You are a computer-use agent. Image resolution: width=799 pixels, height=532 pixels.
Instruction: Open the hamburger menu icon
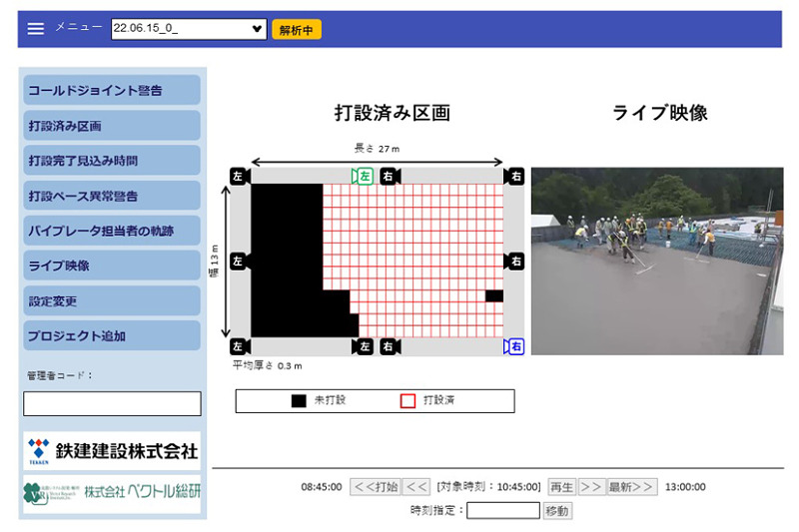tap(36, 29)
